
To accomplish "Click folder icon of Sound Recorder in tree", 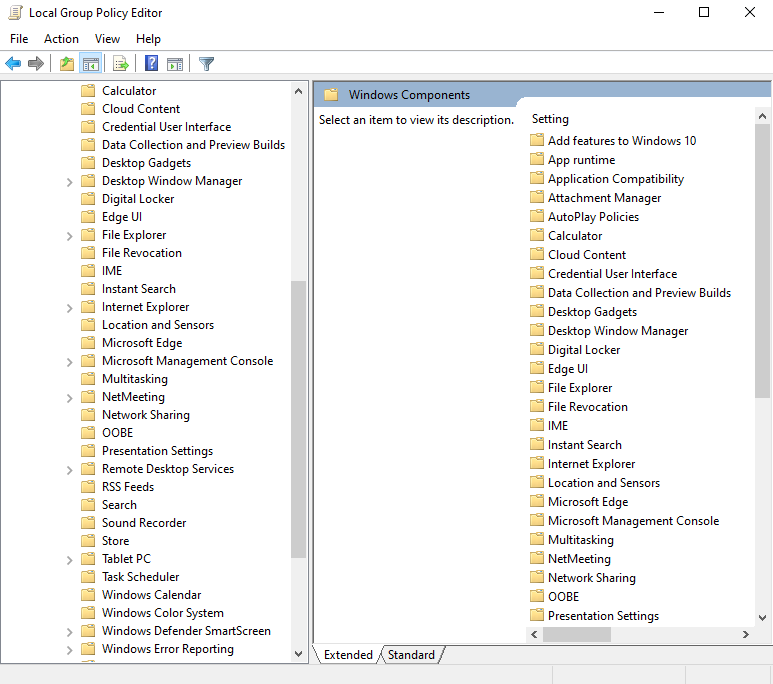I will [88, 523].
